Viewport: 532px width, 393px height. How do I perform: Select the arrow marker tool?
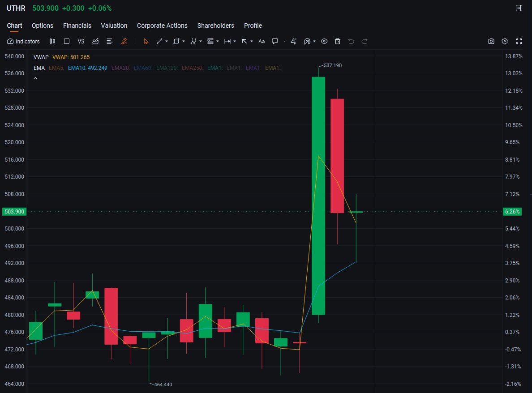pos(245,41)
